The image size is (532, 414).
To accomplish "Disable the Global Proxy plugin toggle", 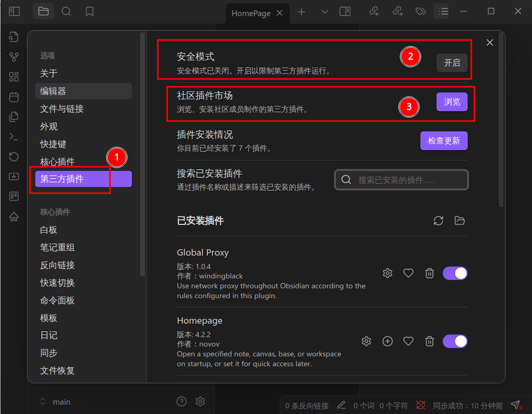I will pos(455,273).
